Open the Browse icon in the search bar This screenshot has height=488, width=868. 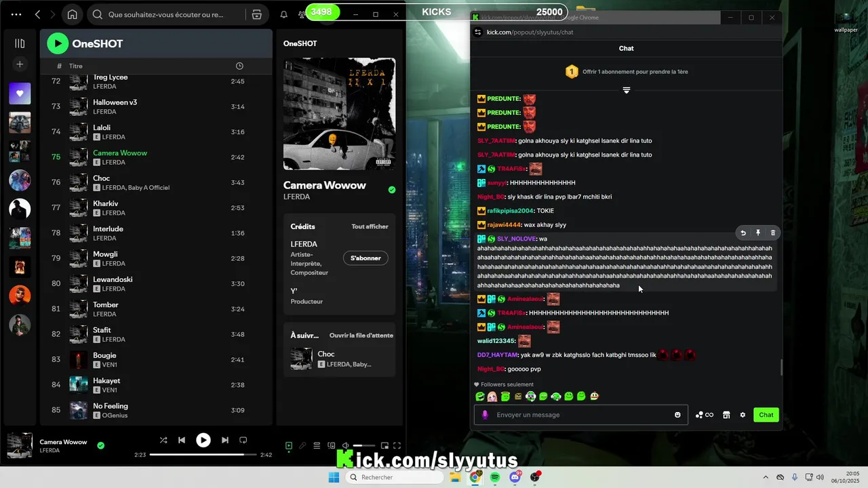[256, 14]
